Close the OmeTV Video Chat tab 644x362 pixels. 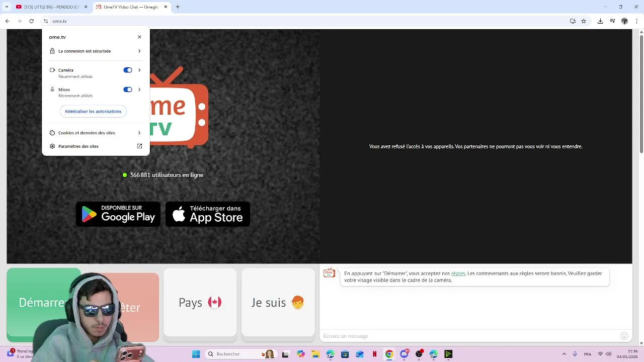click(166, 7)
